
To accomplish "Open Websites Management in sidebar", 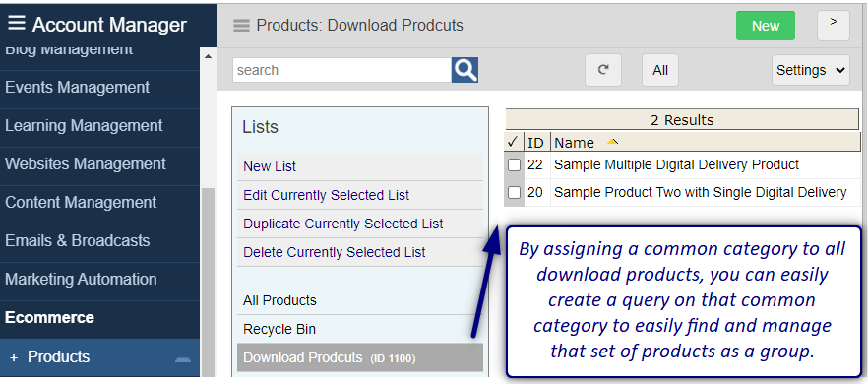I will click(86, 164).
